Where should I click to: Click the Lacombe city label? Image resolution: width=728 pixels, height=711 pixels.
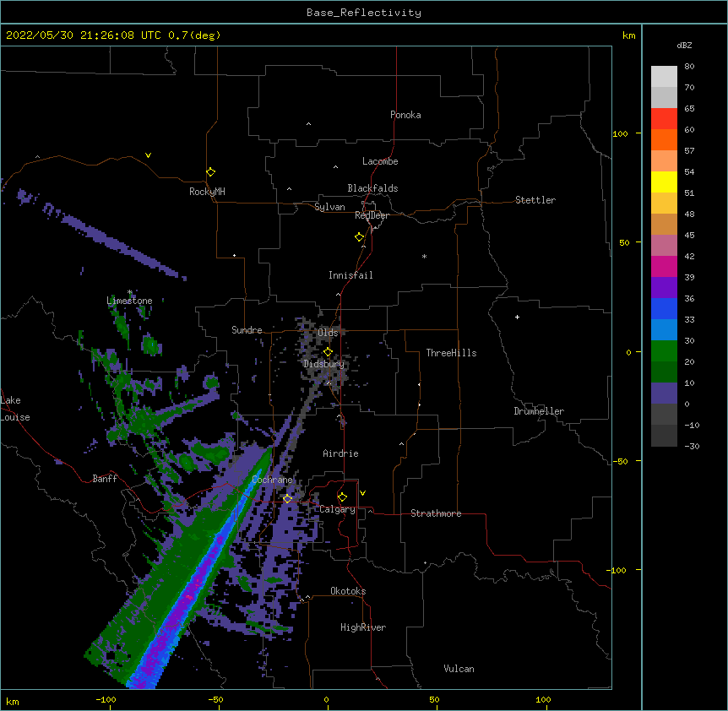coord(380,161)
